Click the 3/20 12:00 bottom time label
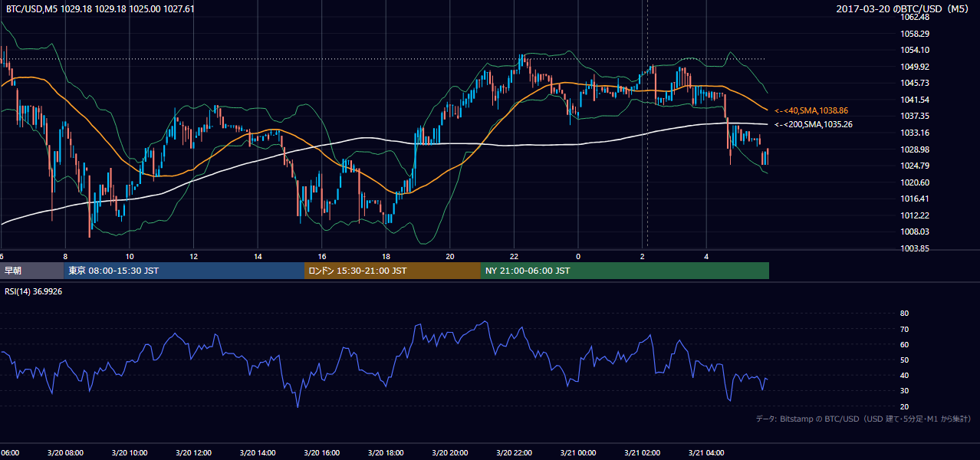Screen dimensions: 980x460 [193, 453]
